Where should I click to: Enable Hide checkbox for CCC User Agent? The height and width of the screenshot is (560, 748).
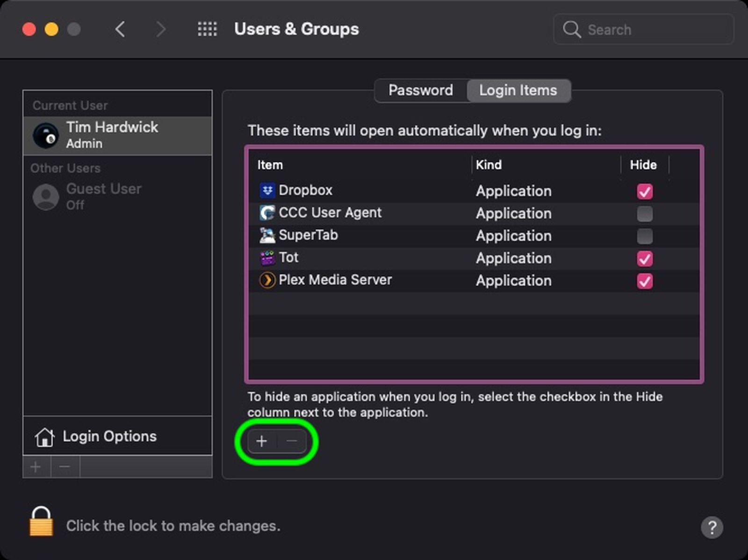pos(645,214)
